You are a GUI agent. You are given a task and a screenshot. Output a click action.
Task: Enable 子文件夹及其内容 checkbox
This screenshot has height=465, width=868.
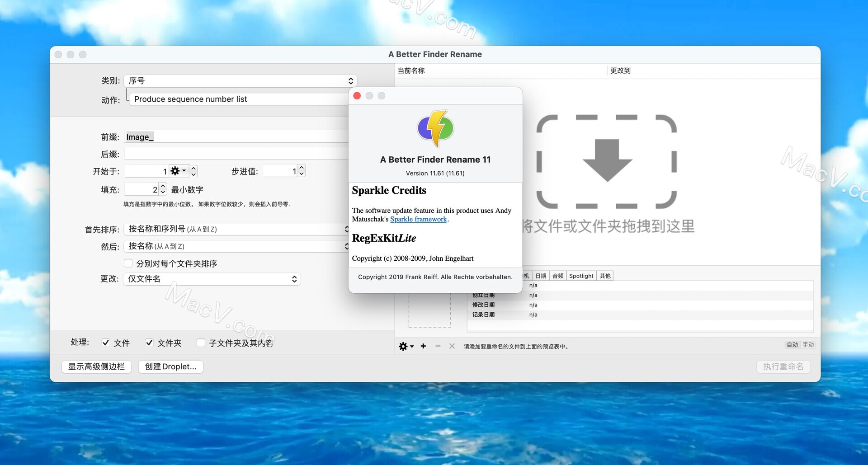tap(201, 343)
